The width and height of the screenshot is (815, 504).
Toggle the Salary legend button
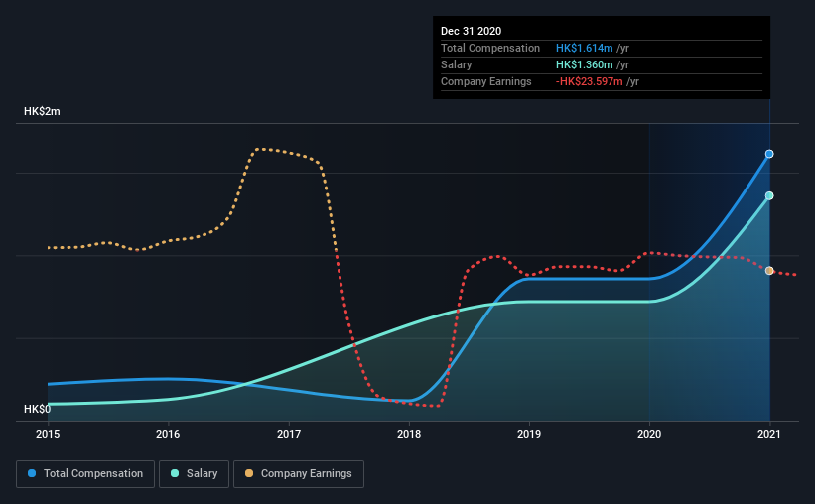pos(194,474)
